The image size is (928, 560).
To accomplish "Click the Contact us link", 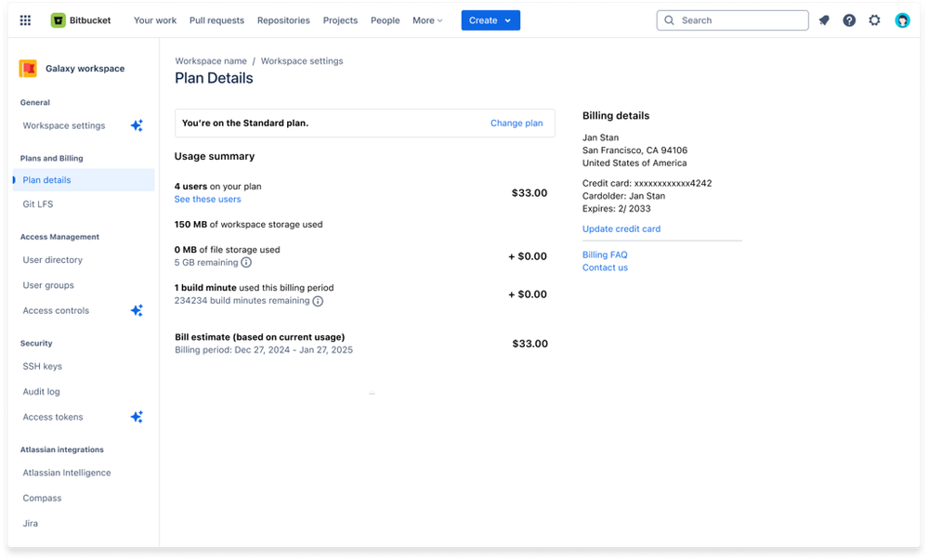I will [605, 267].
